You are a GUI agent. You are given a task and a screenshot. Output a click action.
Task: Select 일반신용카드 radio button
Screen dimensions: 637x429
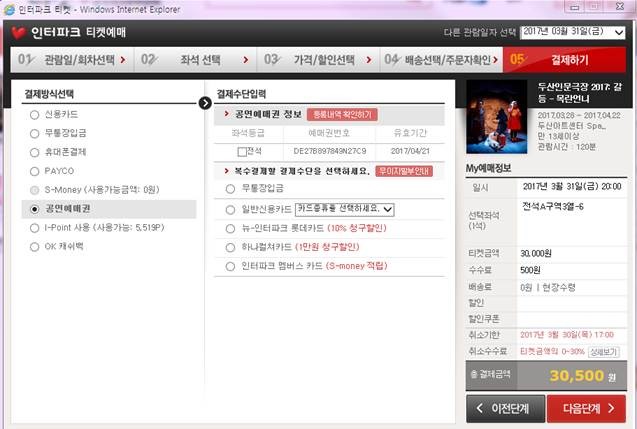point(231,209)
